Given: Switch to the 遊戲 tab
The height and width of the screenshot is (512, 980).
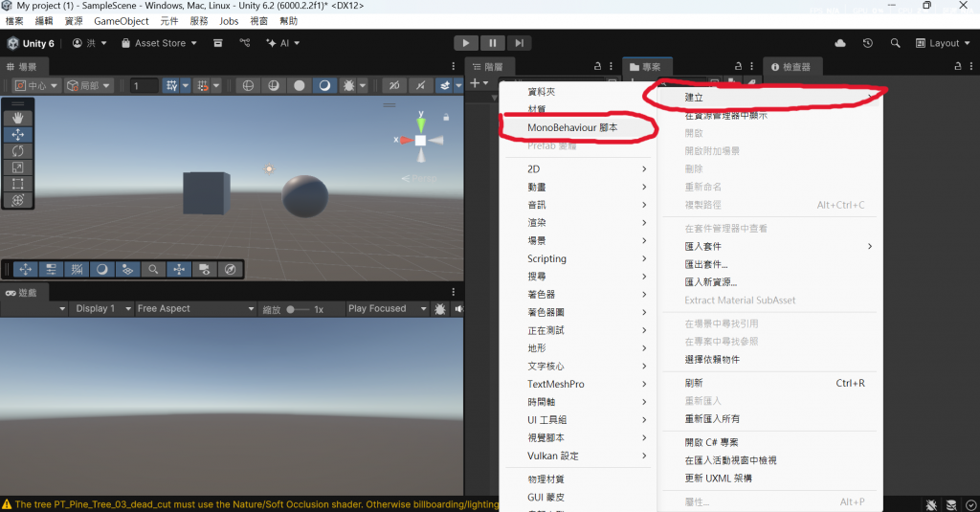Looking at the screenshot, I should click(x=22, y=293).
